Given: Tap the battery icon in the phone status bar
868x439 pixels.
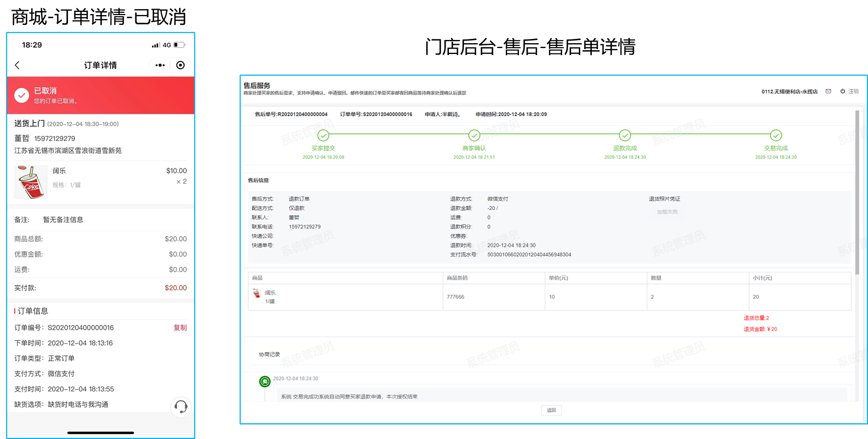Looking at the screenshot, I should [x=179, y=45].
